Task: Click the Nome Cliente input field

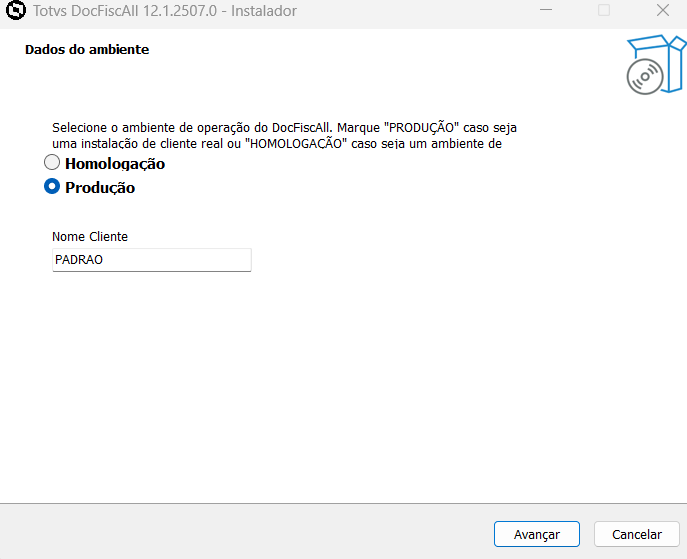Action: [x=152, y=260]
